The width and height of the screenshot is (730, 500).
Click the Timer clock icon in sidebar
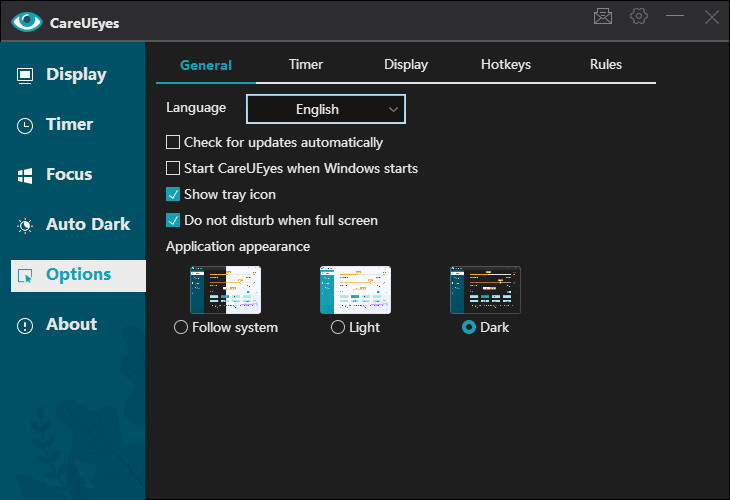pyautogui.click(x=25, y=126)
